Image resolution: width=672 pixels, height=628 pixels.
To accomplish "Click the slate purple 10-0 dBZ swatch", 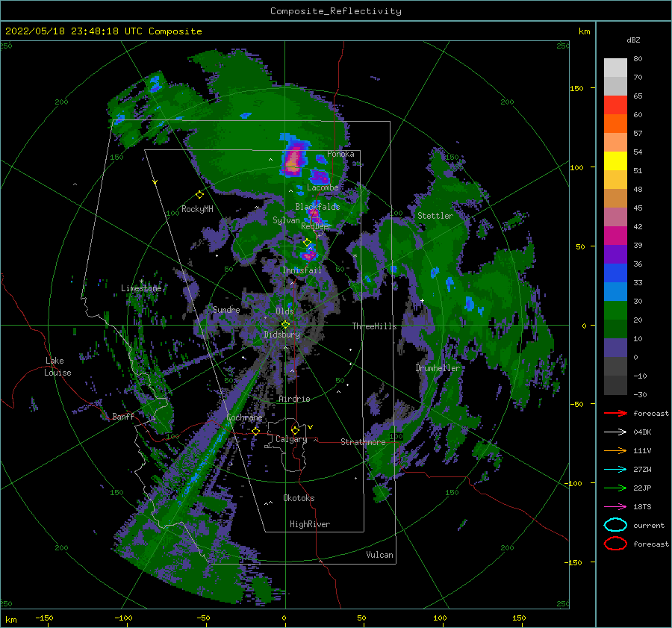I will point(615,347).
